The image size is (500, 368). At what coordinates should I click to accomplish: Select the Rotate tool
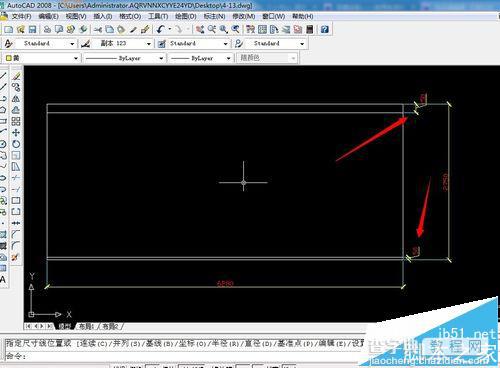[16, 144]
